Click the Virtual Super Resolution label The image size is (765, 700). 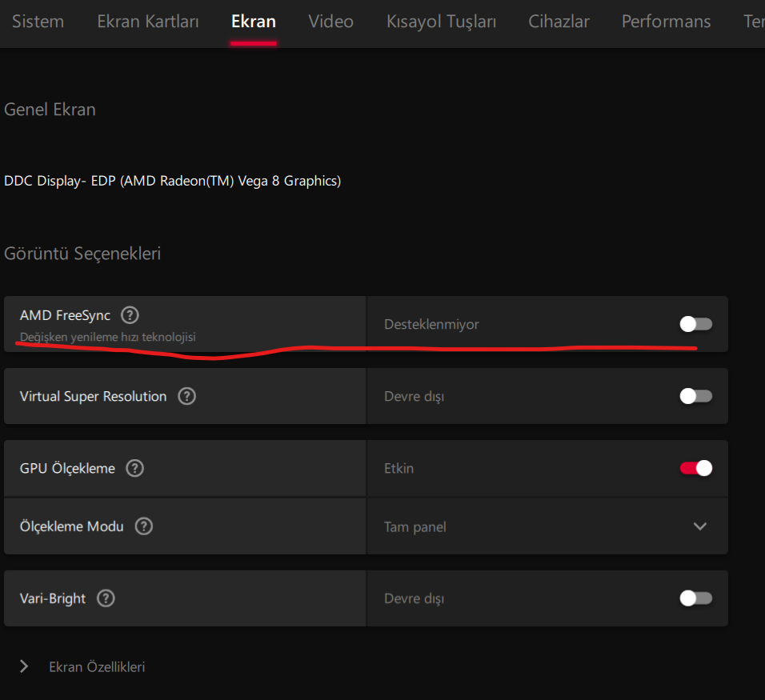[93, 397]
